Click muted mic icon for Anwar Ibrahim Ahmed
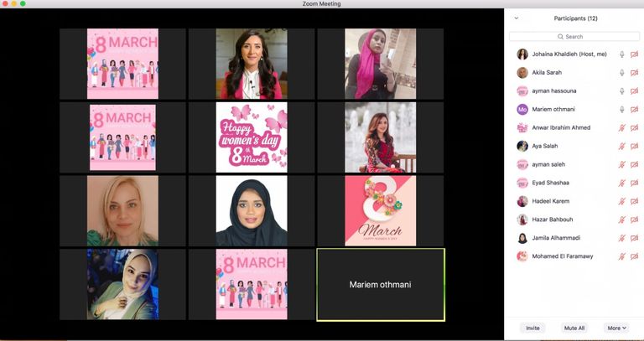 pyautogui.click(x=621, y=128)
